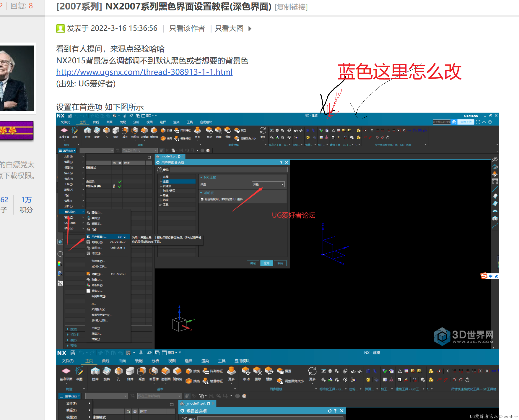Click the 抽壳 shell tool in the top ribbon
Image resolution: width=519 pixels, height=420 pixels.
click(x=166, y=138)
